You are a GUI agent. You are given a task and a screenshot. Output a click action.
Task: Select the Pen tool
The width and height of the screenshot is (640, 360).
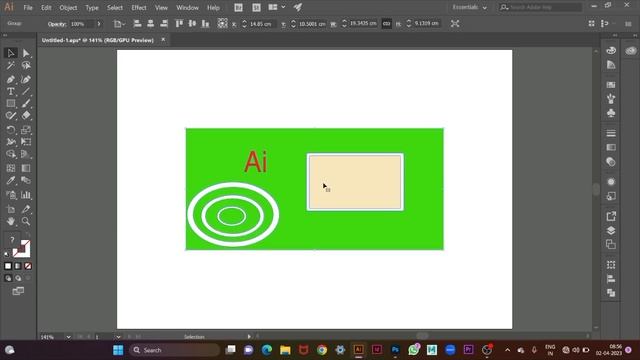click(11, 80)
